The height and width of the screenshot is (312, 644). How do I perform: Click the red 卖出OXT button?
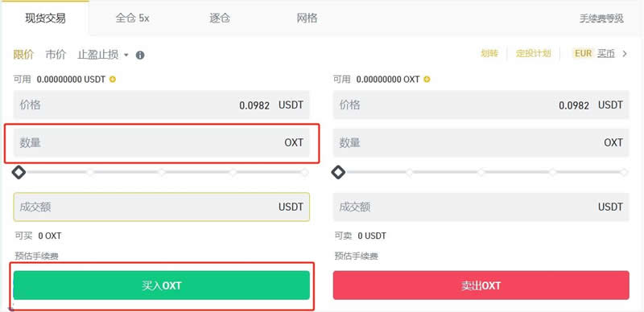coord(481,285)
